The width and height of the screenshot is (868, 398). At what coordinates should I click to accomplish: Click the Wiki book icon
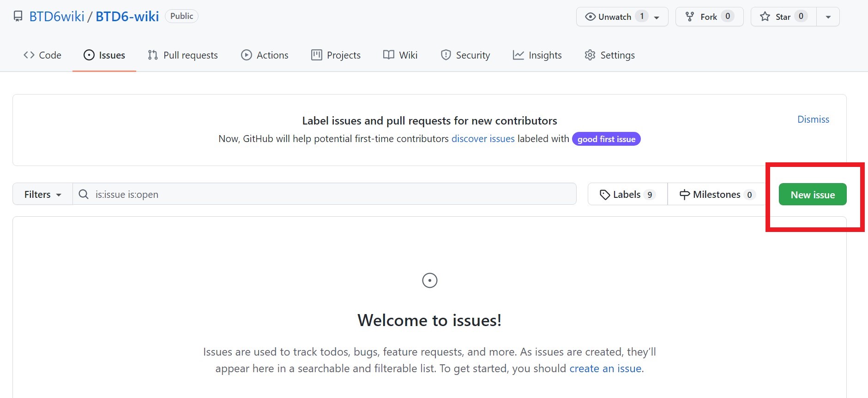click(x=389, y=55)
